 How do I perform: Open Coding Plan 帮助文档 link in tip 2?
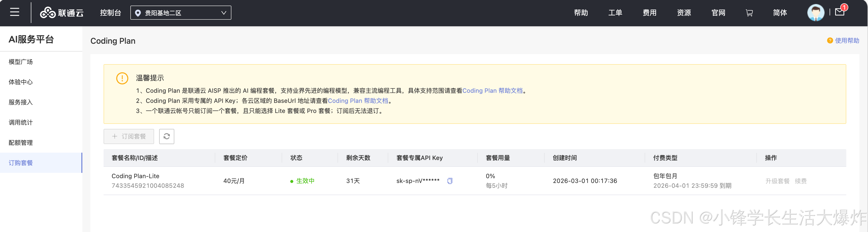(358, 101)
